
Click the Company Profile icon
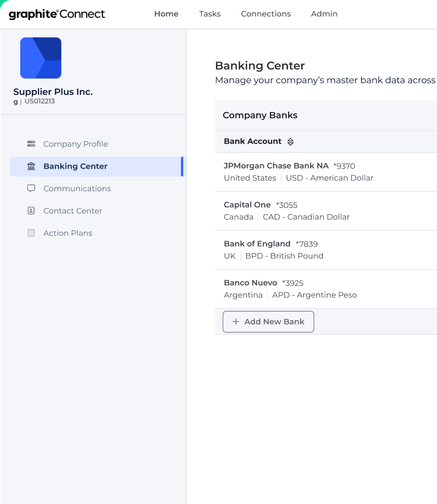pyautogui.click(x=31, y=144)
